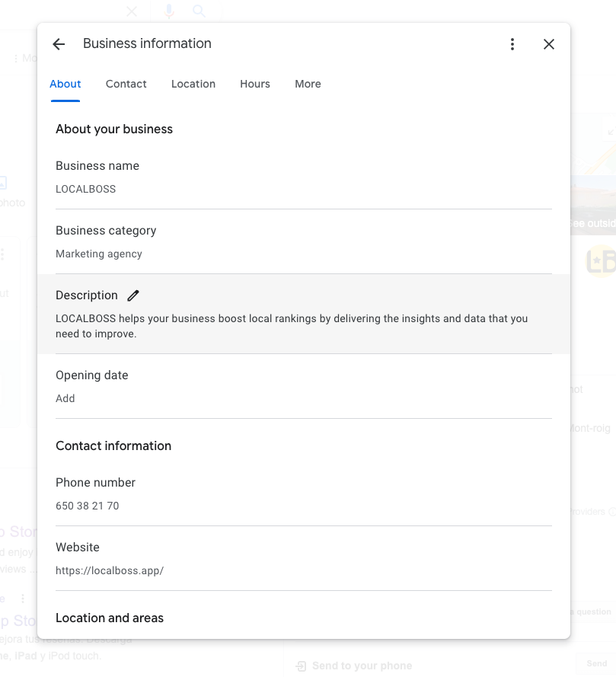Go back using the left arrow icon
Image resolution: width=616 pixels, height=677 pixels.
point(59,44)
